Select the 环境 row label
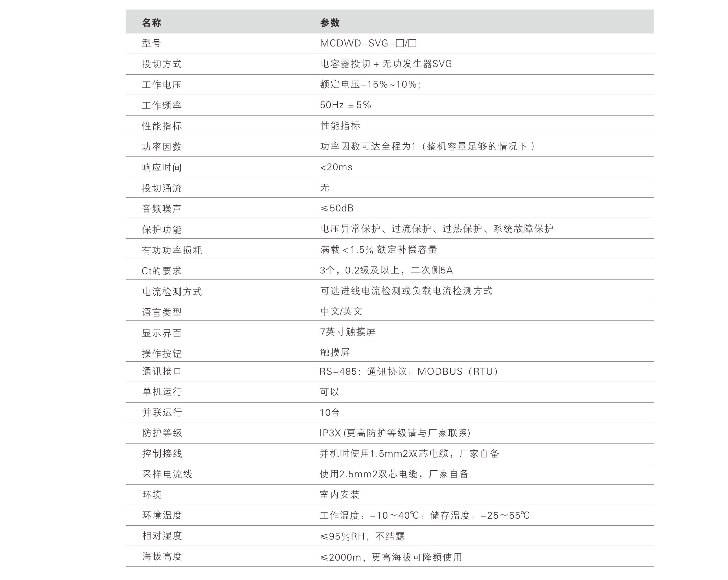 point(152,495)
